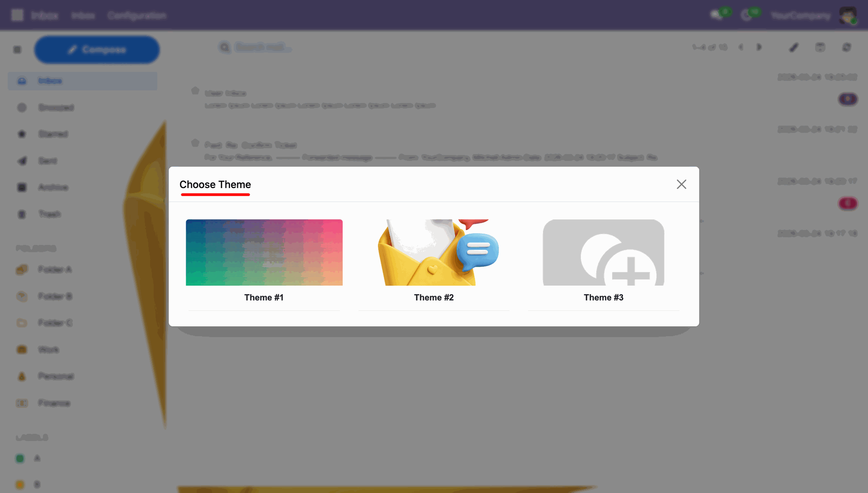
Task: Choose the Theme #3 gray placeholder thumbnail
Action: click(x=604, y=252)
